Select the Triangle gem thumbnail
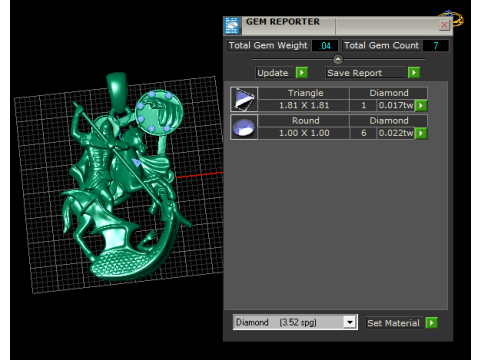 [244, 99]
